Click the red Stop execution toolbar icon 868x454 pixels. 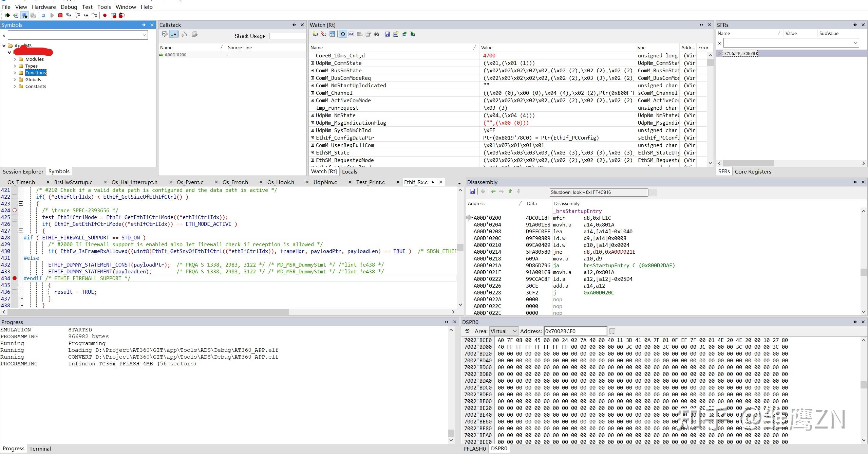(x=60, y=15)
